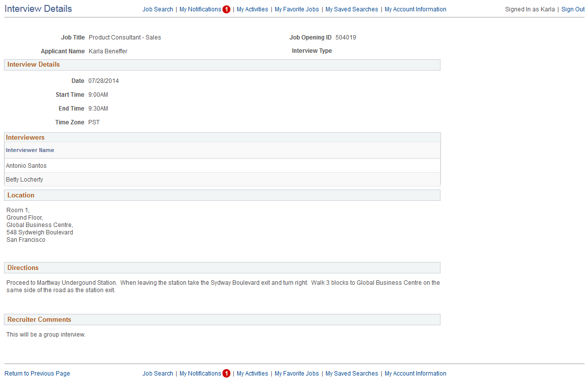Collapse the Interview Details section header
The image size is (588, 379).
tap(33, 65)
